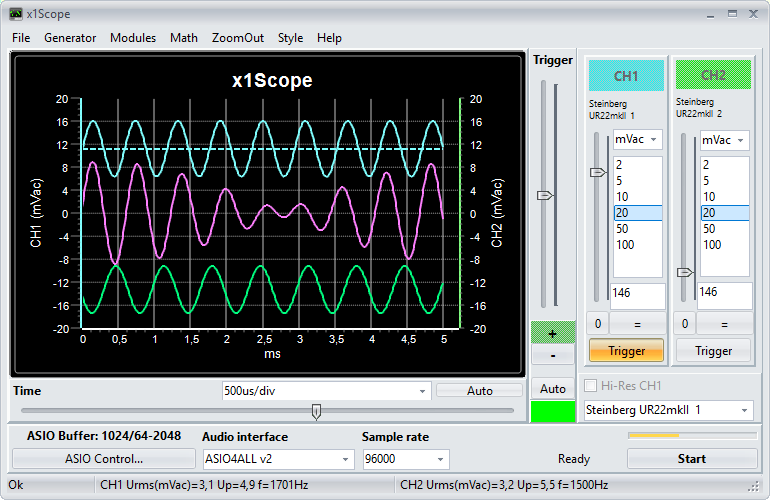This screenshot has width=770, height=500.
Task: Click the CH2 equals button
Action: click(x=724, y=323)
